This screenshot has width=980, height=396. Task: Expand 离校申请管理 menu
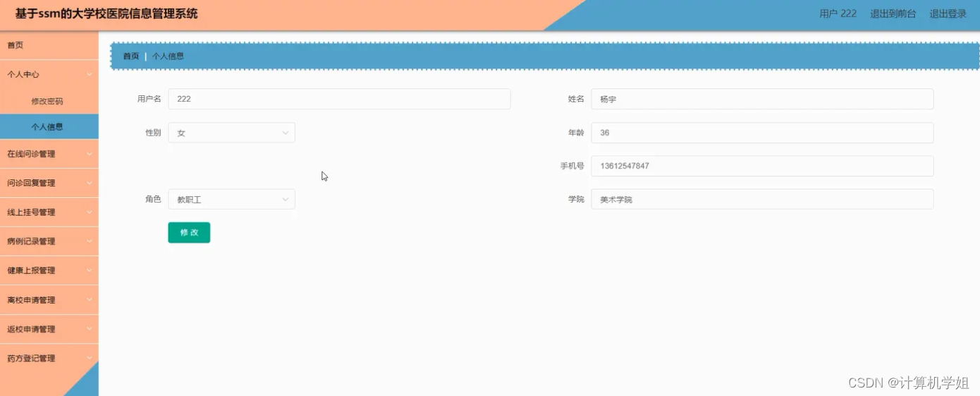click(x=49, y=300)
